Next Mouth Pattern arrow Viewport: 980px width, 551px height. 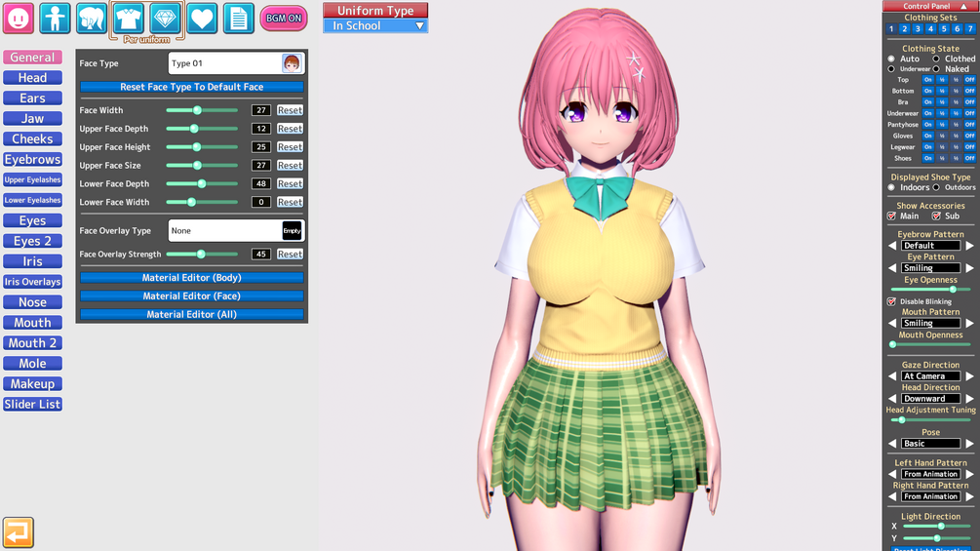tap(969, 323)
